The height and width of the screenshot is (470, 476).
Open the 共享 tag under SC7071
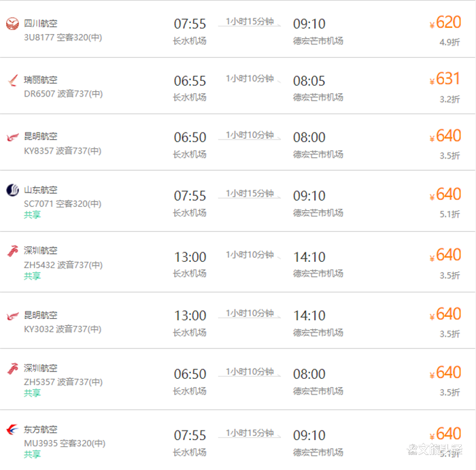pos(32,215)
